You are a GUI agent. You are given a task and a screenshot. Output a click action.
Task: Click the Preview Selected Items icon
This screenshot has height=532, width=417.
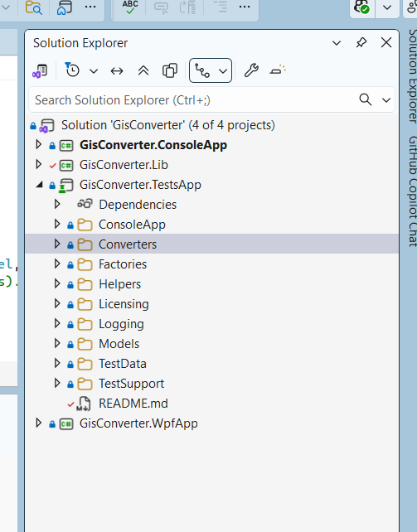[278, 70]
